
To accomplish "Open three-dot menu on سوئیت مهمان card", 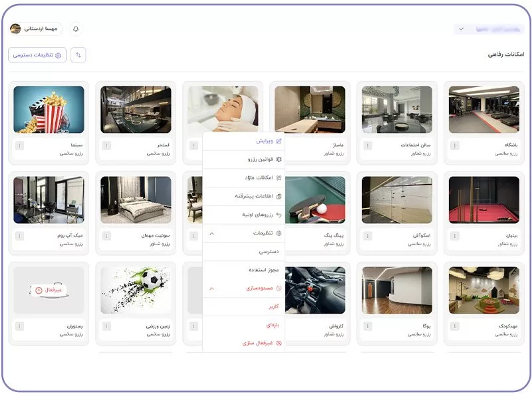I will (x=106, y=236).
